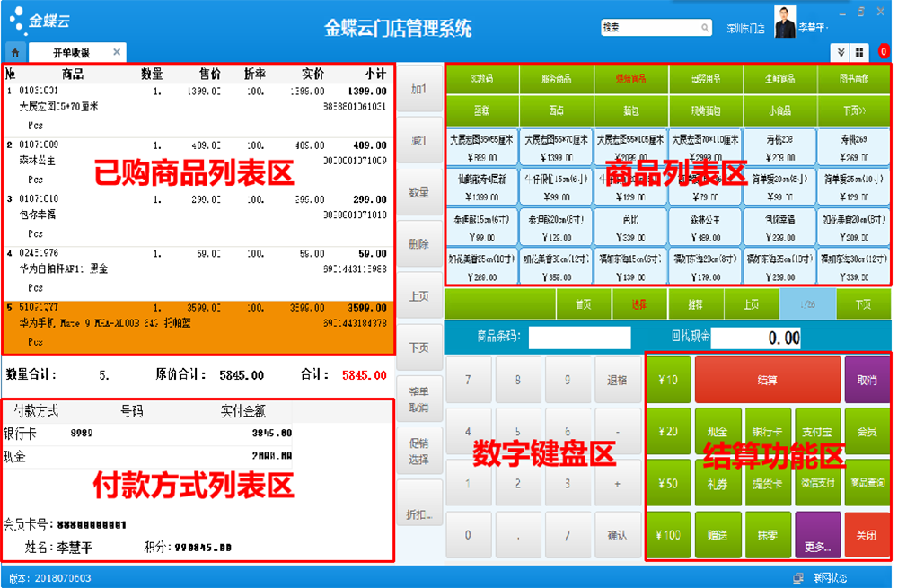This screenshot has width=898, height=588.
Task: Pay with 银行卡 bank card
Action: [x=768, y=432]
